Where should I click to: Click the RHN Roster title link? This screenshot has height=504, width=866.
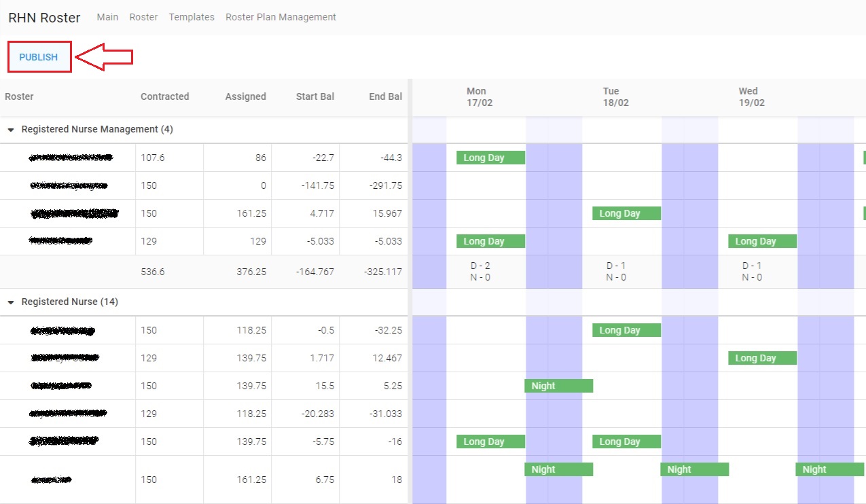[x=44, y=18]
